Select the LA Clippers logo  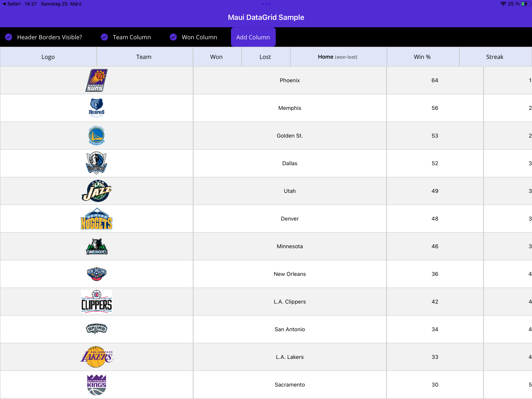pyautogui.click(x=96, y=302)
